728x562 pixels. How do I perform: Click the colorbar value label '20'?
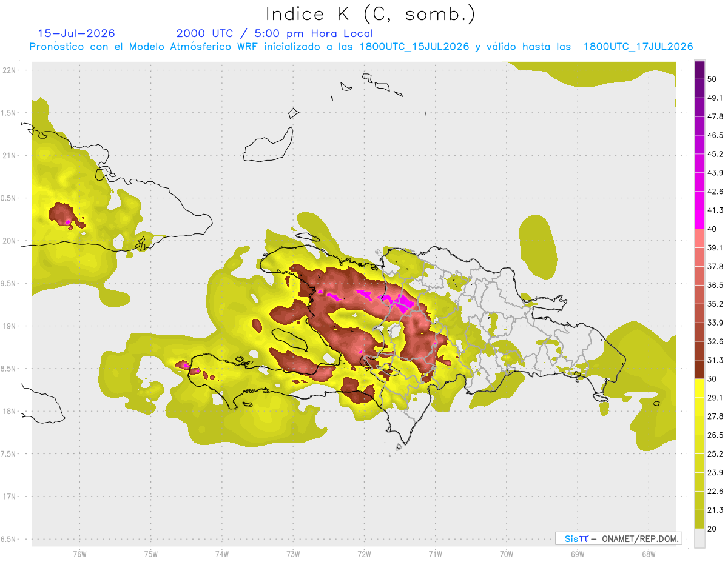(x=712, y=529)
